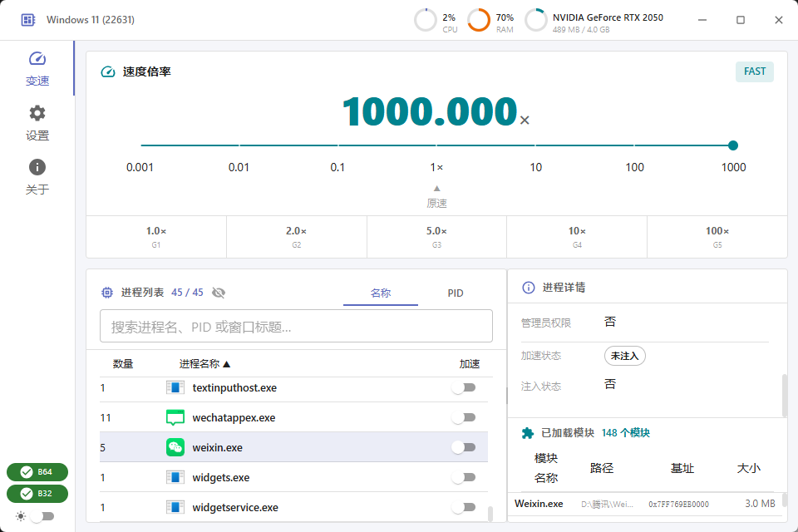Click the widgets.exe window icon
Image resolution: width=798 pixels, height=532 pixels.
pyautogui.click(x=175, y=477)
